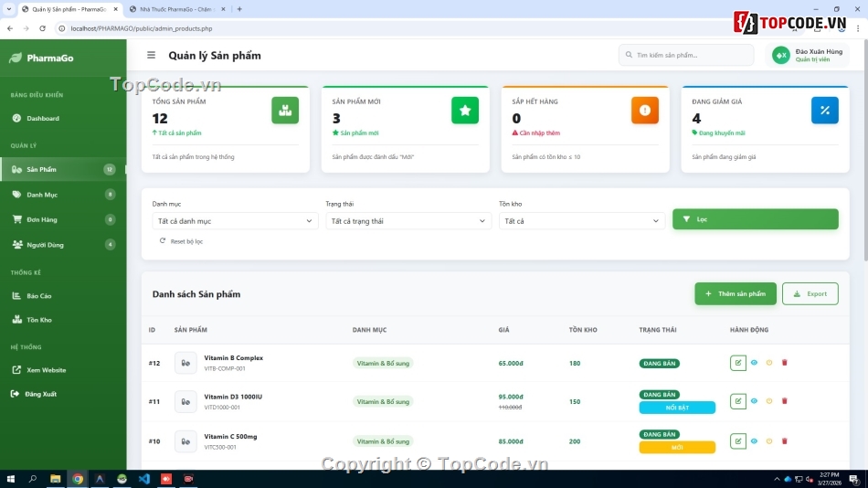Click Vitamin & Bổ sung tag for #12
This screenshot has height=488, width=868.
tap(383, 364)
